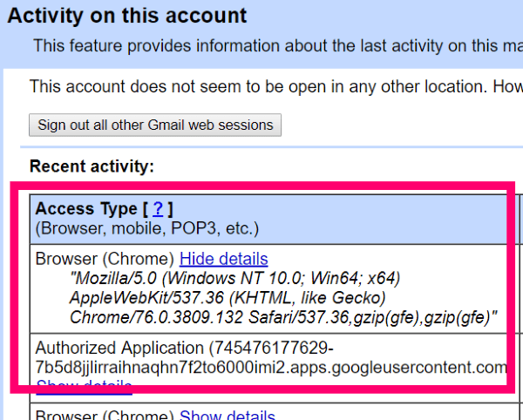Select the Activity on this account heading
This screenshot has width=523, height=420.
126,16
